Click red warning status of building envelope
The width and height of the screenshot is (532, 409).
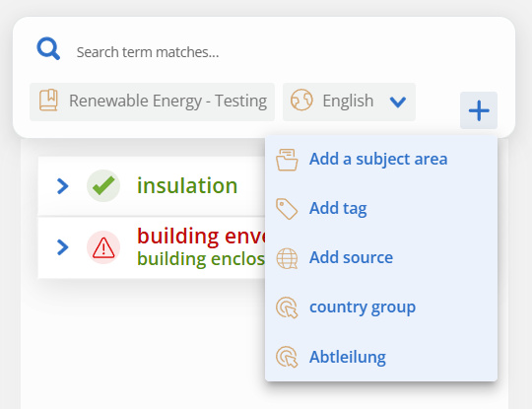coord(103,247)
